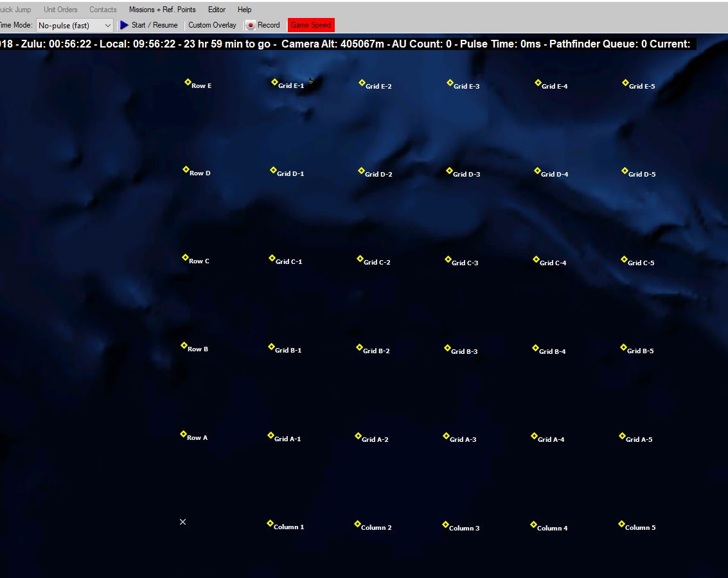Toggle the Custom Overlay button
Screen dimensions: 728x578
click(212, 25)
